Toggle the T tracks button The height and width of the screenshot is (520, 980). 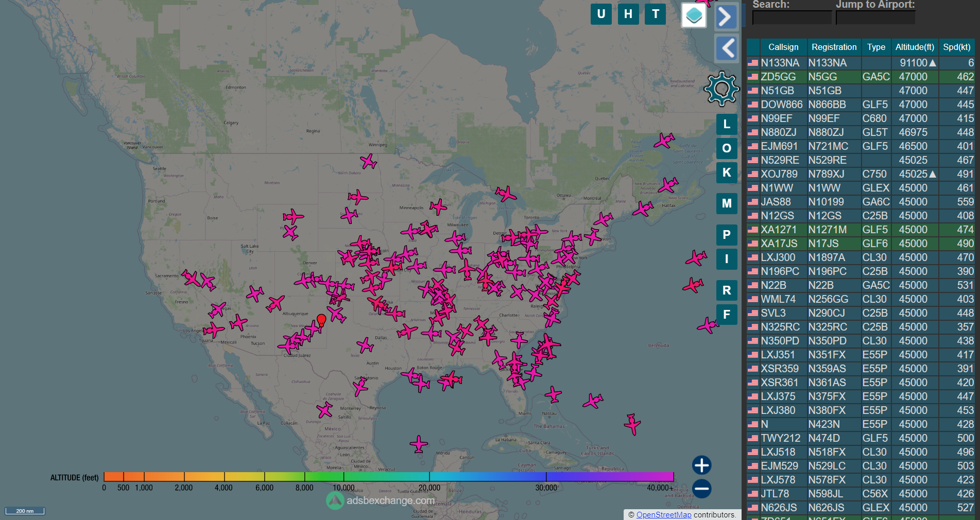tap(656, 14)
